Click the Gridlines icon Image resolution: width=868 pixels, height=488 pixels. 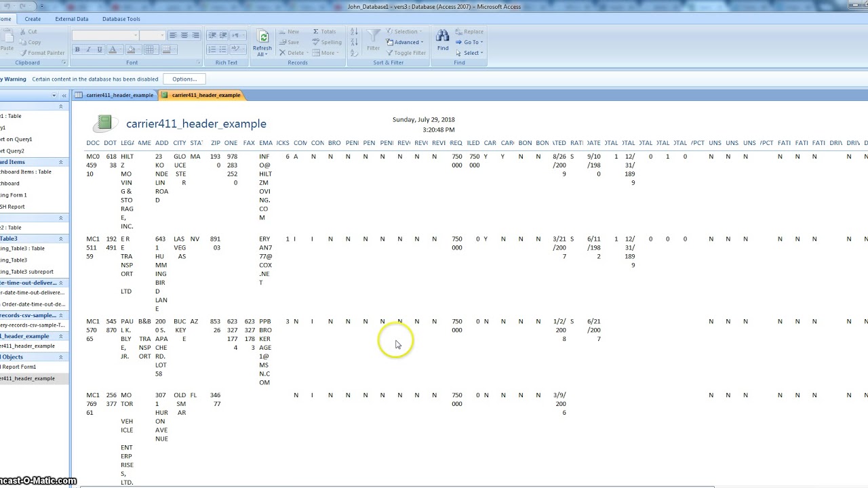[x=150, y=49]
